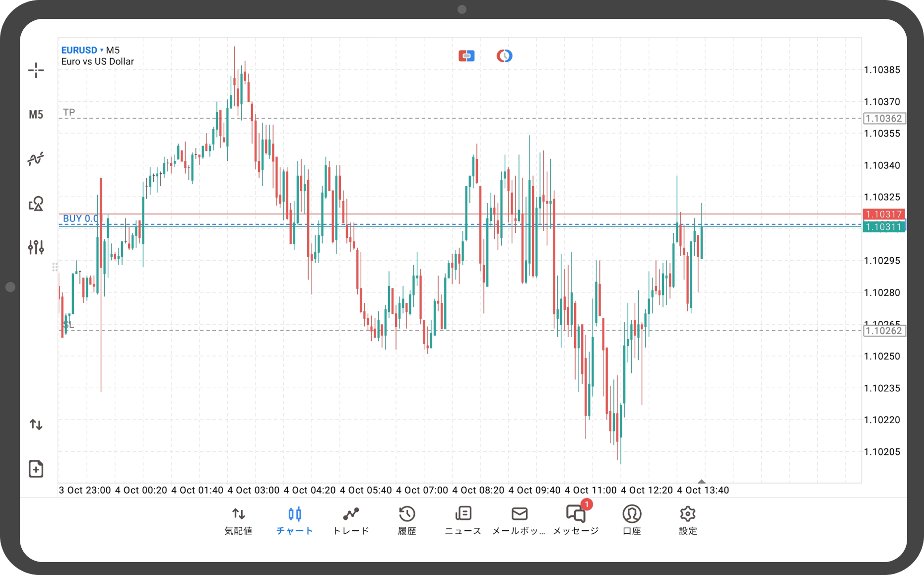Open the 気配値 quotes tab

click(239, 521)
